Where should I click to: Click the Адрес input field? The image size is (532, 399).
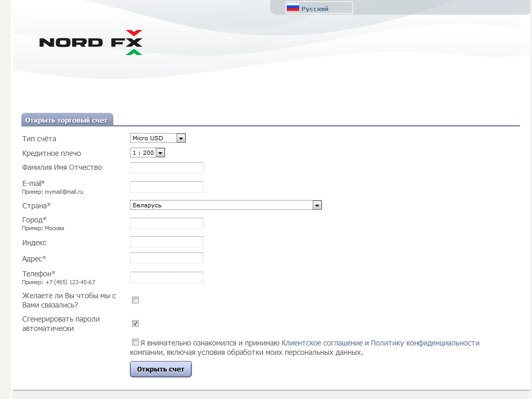166,258
